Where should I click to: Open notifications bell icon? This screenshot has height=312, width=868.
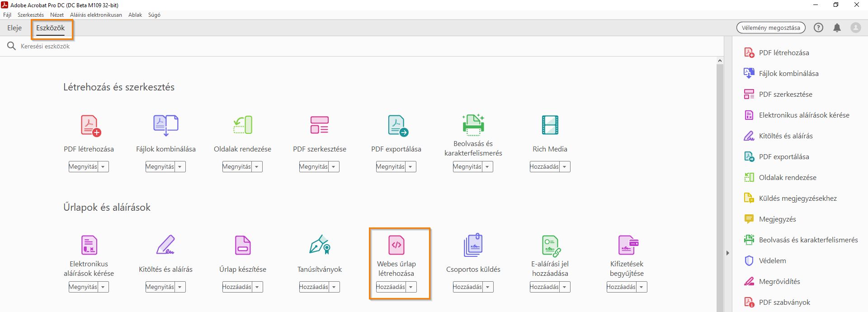point(837,28)
